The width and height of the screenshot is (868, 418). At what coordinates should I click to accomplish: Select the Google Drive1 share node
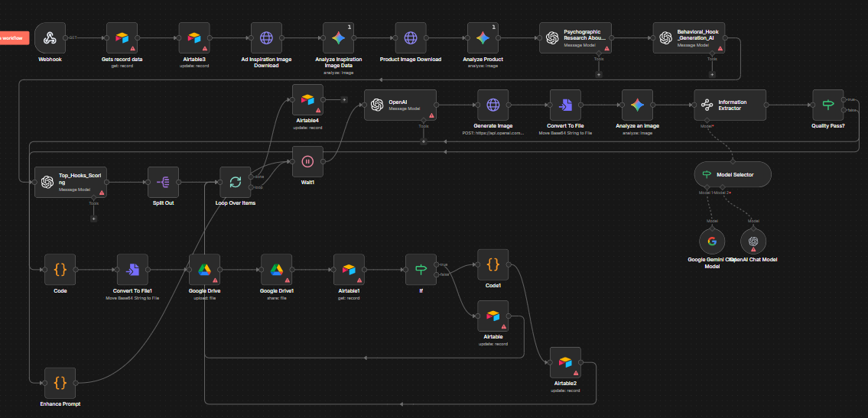pyautogui.click(x=277, y=269)
